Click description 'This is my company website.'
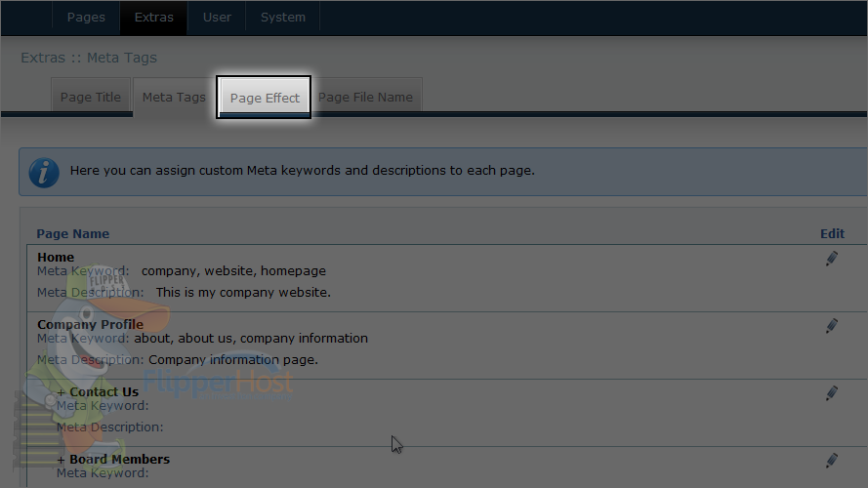This screenshot has width=868, height=488. pyautogui.click(x=243, y=292)
